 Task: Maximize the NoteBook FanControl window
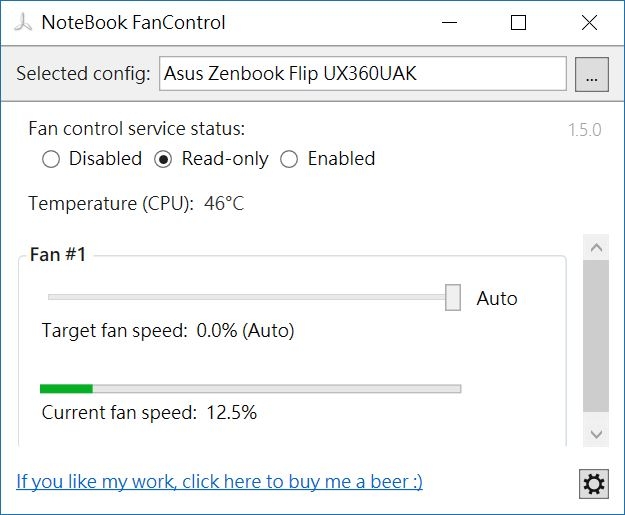coord(518,22)
